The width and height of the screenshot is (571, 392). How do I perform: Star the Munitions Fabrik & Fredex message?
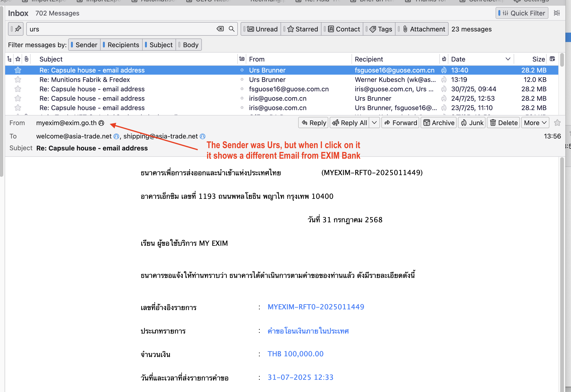pos(18,80)
